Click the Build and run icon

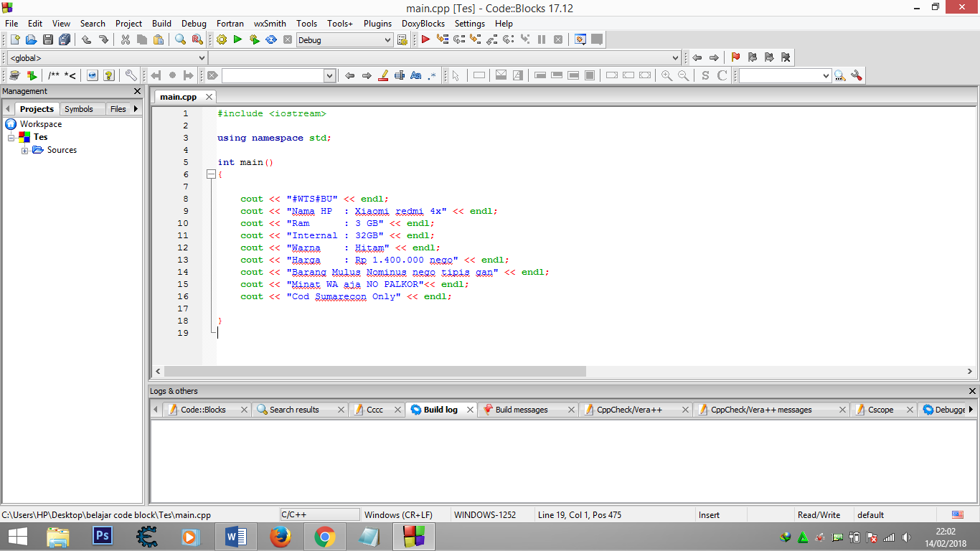pos(255,39)
